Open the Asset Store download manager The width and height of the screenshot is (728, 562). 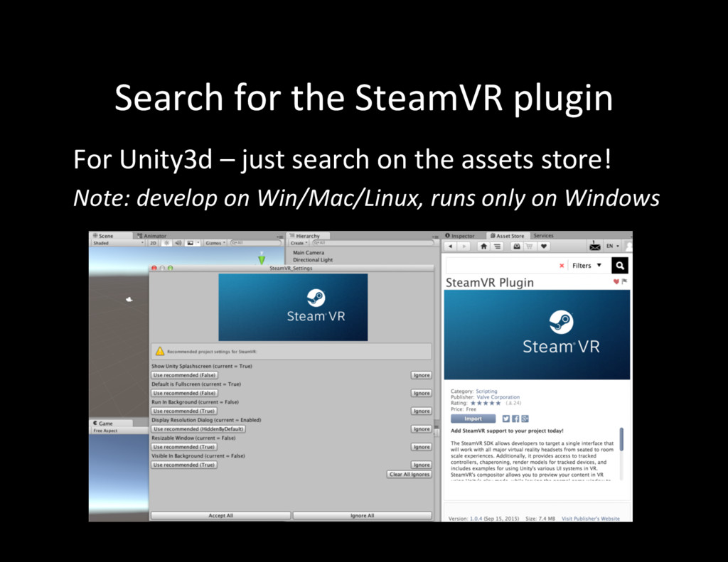click(516, 247)
